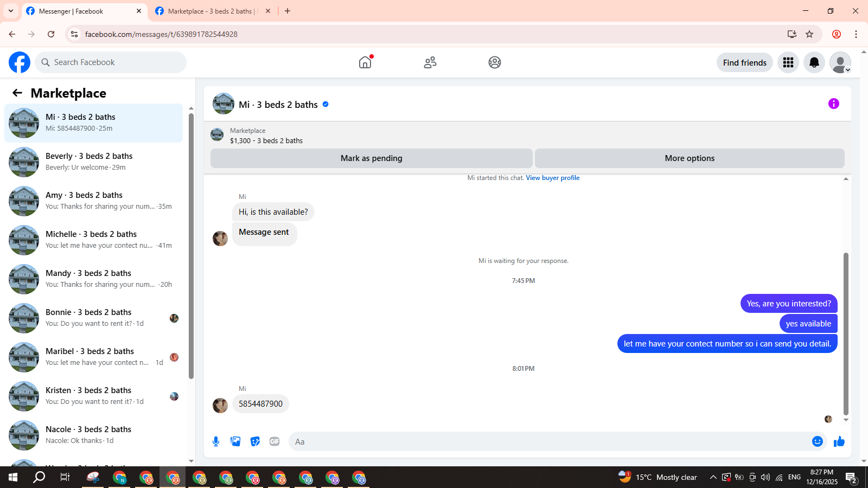Open the Beverly conversation

pos(93,162)
